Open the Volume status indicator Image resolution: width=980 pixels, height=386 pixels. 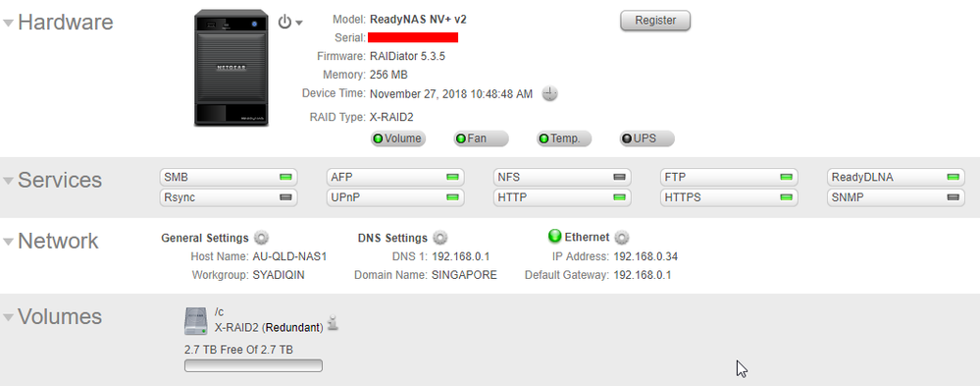coord(397,138)
